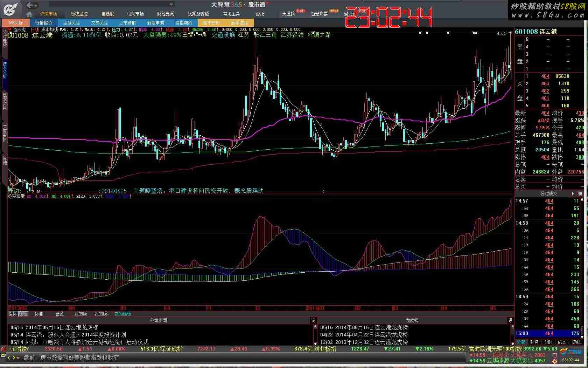Click the 指标 label in template bar
The image size is (588, 368).
point(12,314)
